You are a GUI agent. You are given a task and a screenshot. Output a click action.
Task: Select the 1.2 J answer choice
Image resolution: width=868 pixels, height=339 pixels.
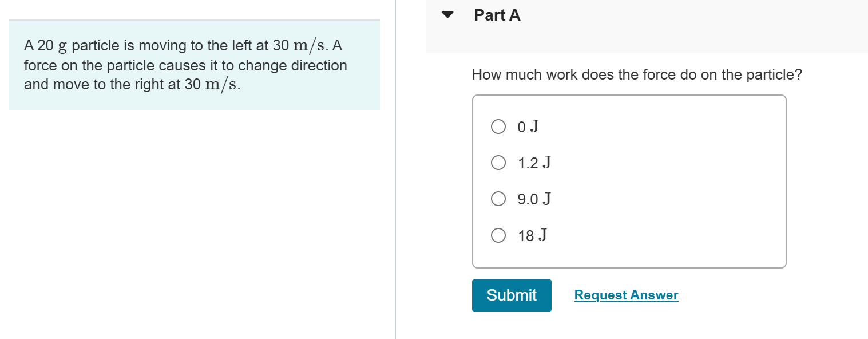click(x=498, y=163)
